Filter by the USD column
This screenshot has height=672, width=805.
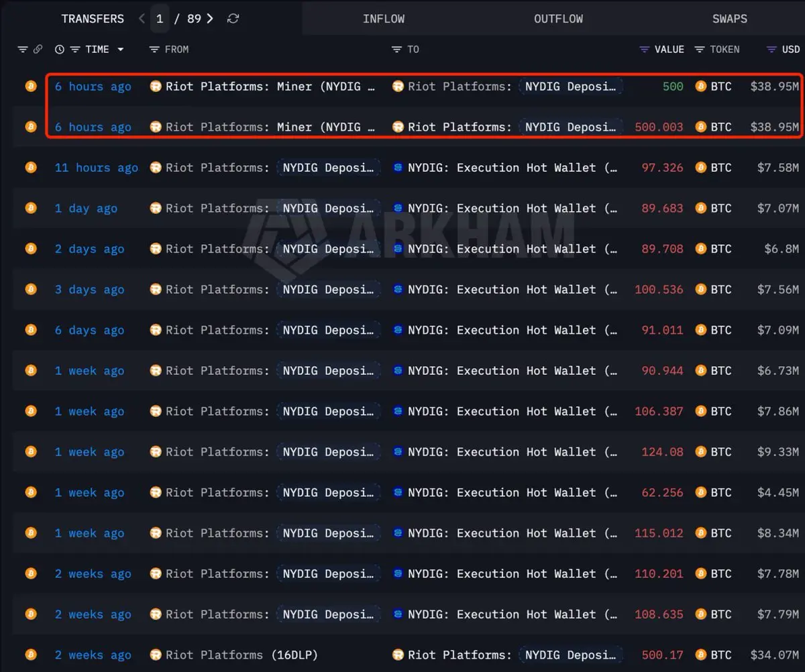[771, 50]
